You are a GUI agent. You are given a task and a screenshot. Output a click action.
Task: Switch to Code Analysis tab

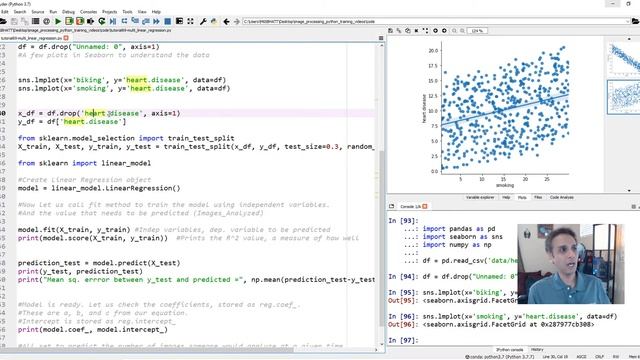(x=562, y=197)
